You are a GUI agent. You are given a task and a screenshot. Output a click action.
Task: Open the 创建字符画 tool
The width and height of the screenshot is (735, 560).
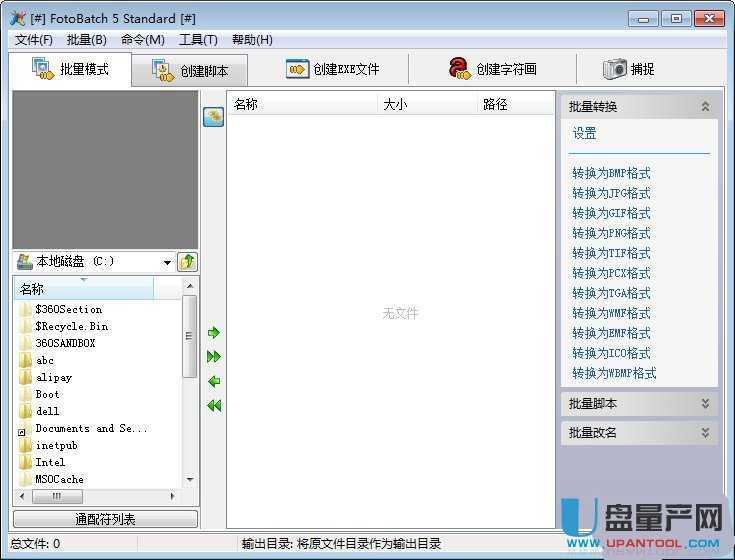click(x=492, y=69)
